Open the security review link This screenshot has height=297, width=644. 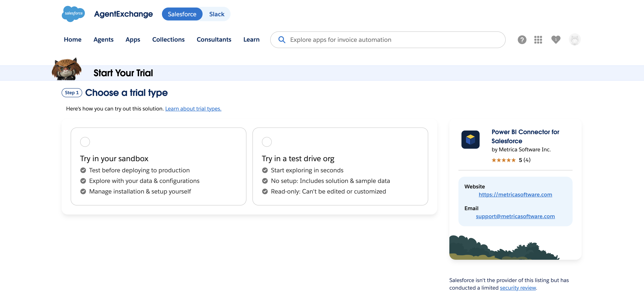point(518,288)
